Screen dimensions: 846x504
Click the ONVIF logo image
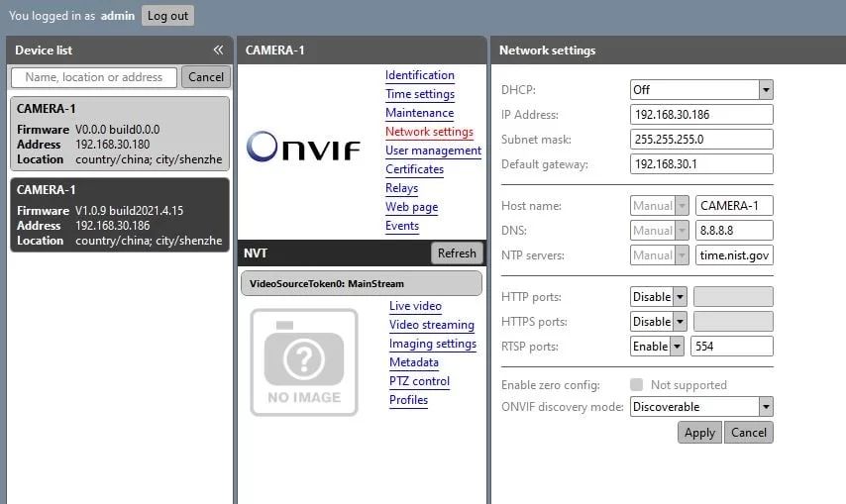(x=303, y=147)
